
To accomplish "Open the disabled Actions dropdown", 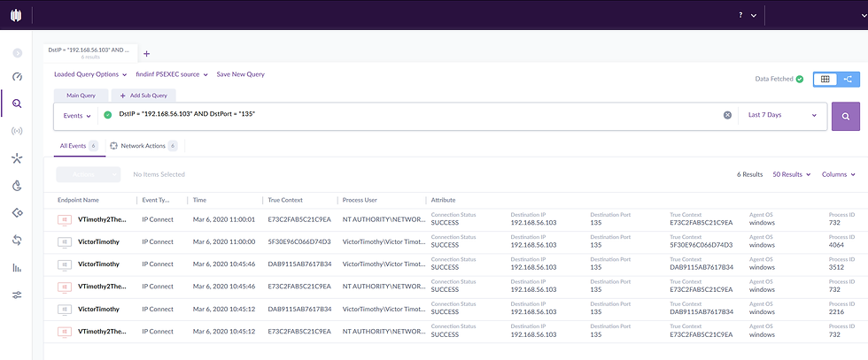I will click(88, 174).
